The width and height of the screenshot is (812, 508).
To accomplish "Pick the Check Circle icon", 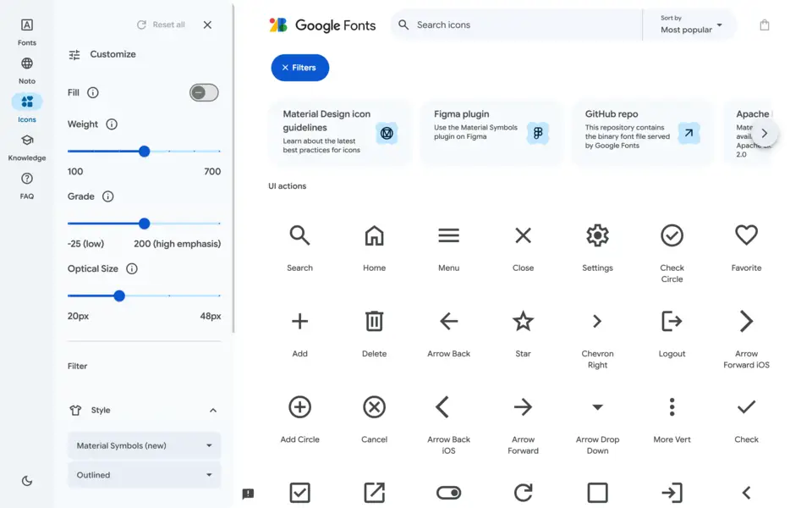I will (x=672, y=235).
